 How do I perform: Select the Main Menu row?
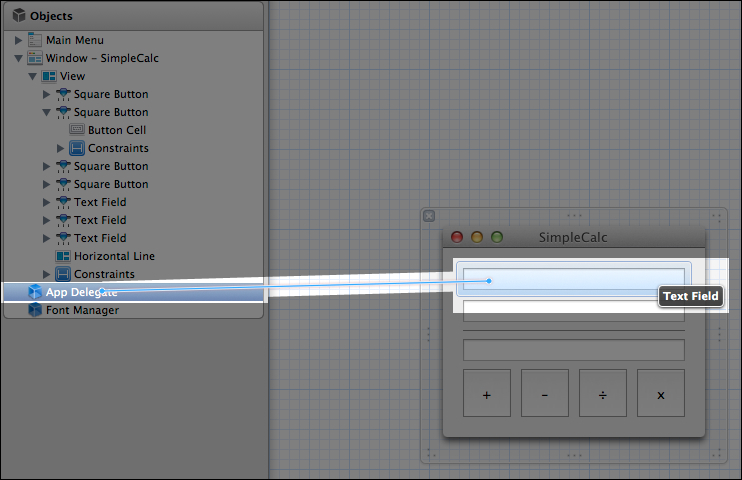(x=133, y=40)
